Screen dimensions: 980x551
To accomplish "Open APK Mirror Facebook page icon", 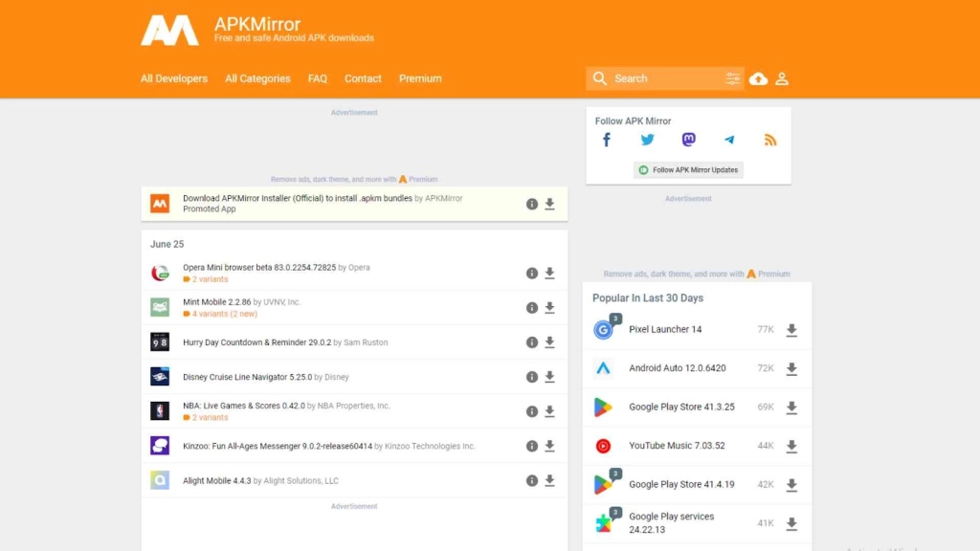I will (606, 140).
